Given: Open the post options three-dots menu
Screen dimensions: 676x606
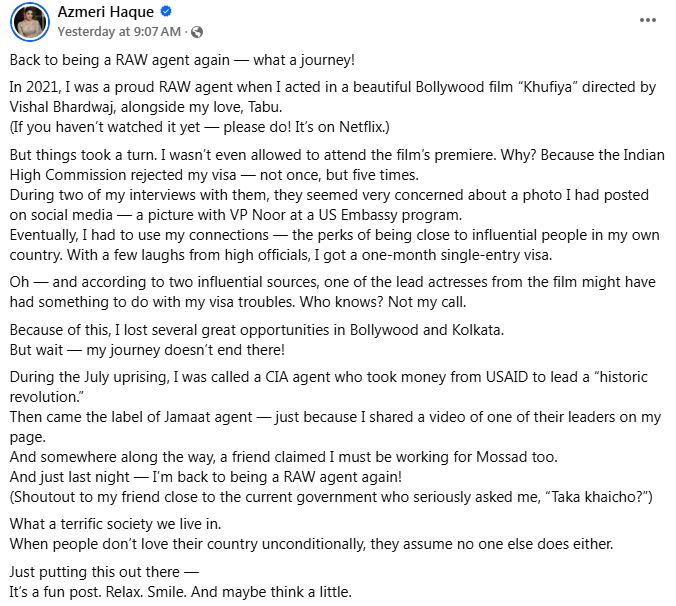Looking at the screenshot, I should (x=648, y=20).
